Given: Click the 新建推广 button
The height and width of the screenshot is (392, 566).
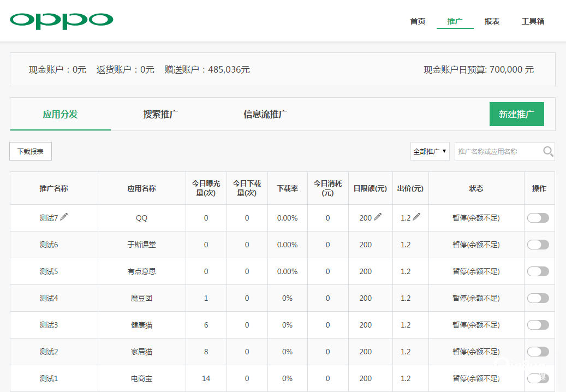Looking at the screenshot, I should [516, 114].
